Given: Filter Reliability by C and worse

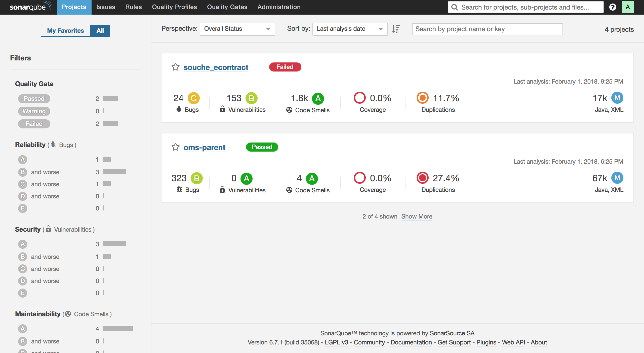Looking at the screenshot, I should (39, 184).
